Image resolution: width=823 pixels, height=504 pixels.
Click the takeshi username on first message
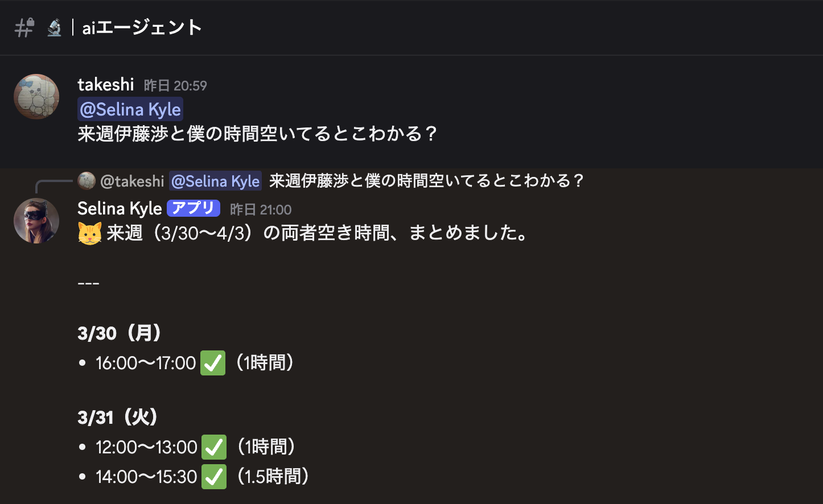[x=105, y=85]
